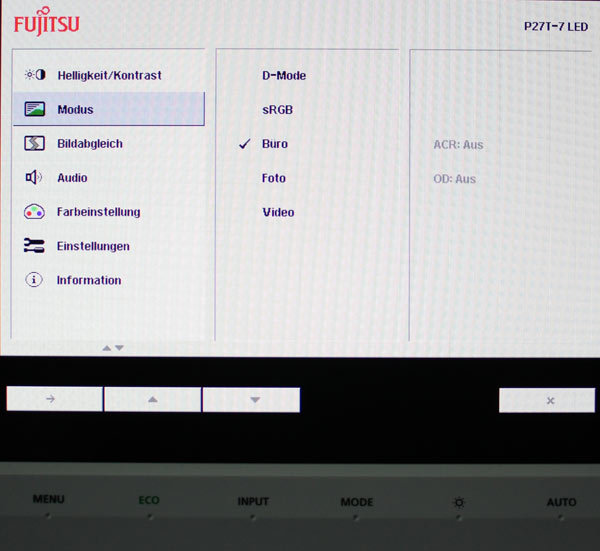Click the X exit button
The image size is (600, 551).
(x=547, y=401)
